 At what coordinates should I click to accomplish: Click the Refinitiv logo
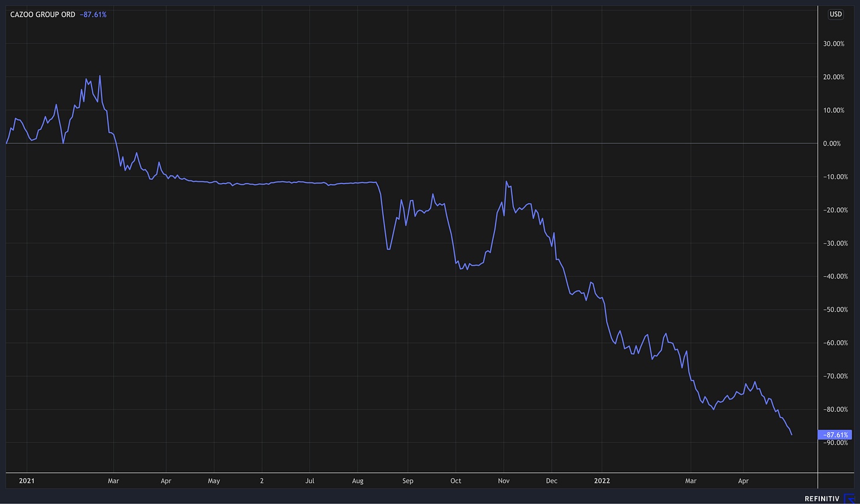829,499
